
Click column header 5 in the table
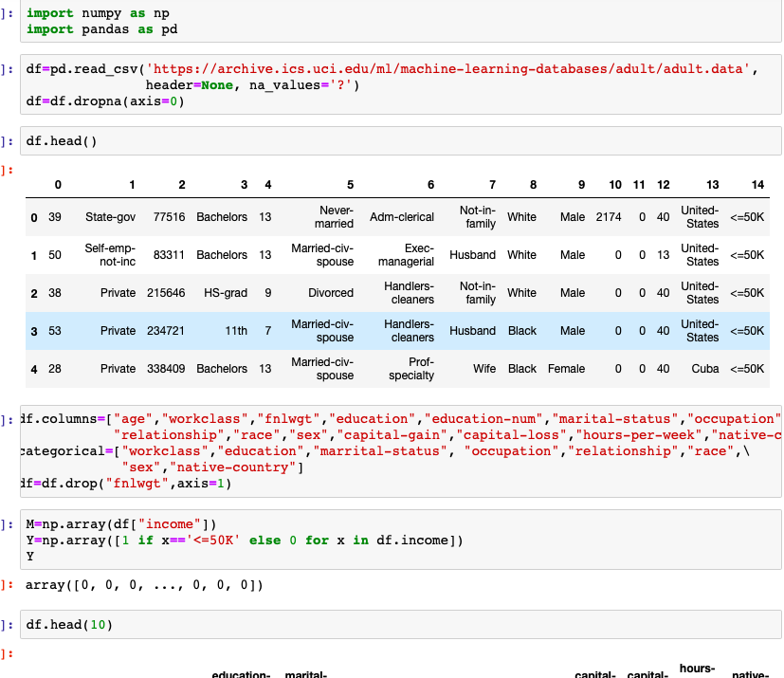[350, 185]
